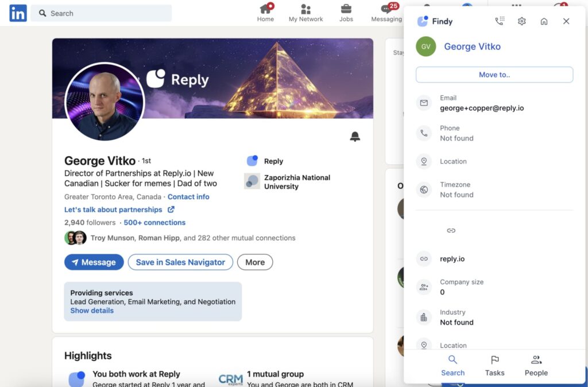Open Findy settings gear
The width and height of the screenshot is (588, 387).
pyautogui.click(x=521, y=21)
